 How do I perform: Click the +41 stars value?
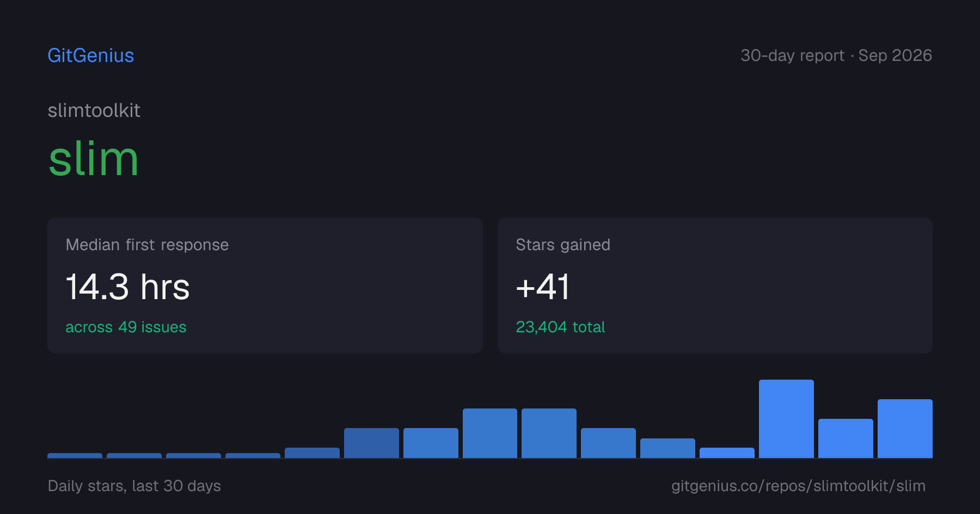(x=543, y=287)
